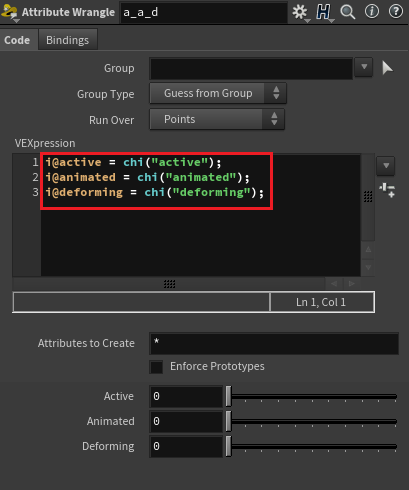The width and height of the screenshot is (409, 490).
Task: Open the gear settings menu
Action: coord(300,12)
